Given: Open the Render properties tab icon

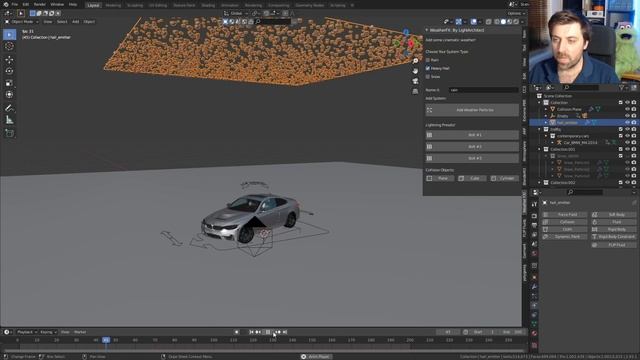Looking at the screenshot, I should click(x=534, y=216).
